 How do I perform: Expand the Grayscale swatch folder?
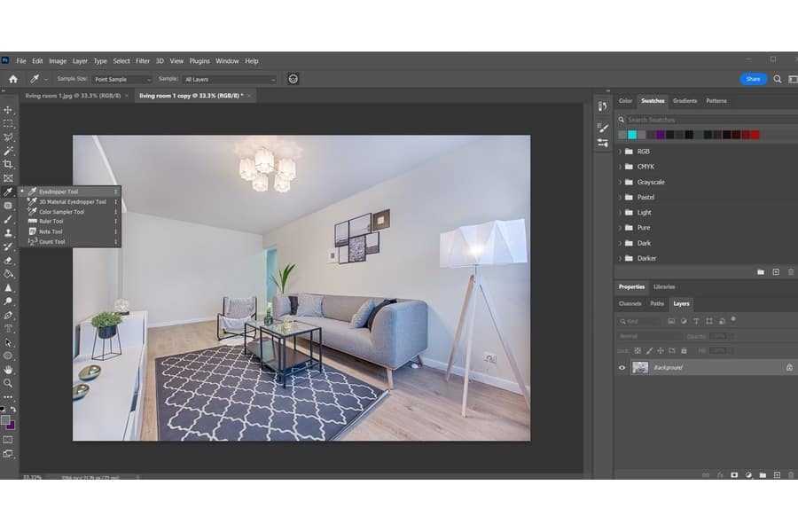click(x=620, y=183)
